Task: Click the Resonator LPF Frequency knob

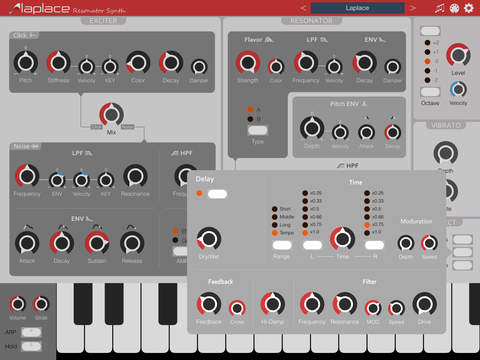Action: (x=306, y=63)
